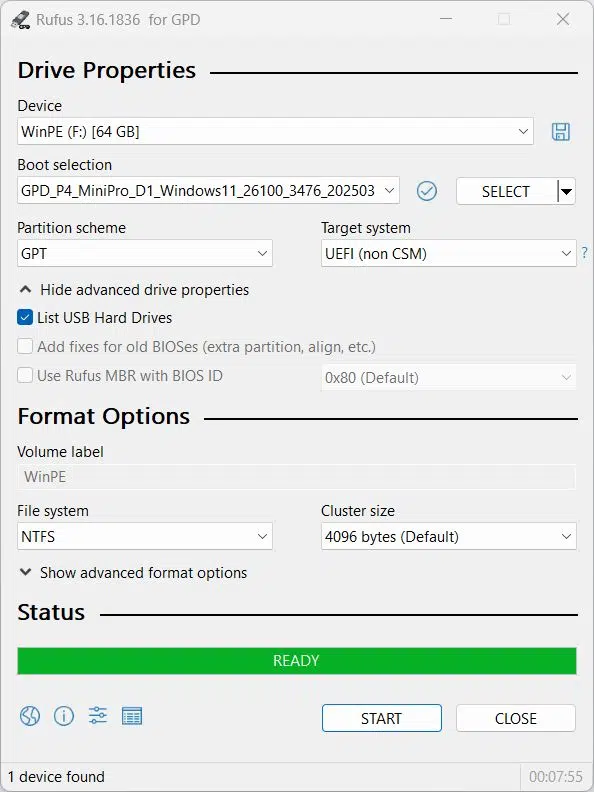
Task: Click the green READY progress bar
Action: coord(297,661)
